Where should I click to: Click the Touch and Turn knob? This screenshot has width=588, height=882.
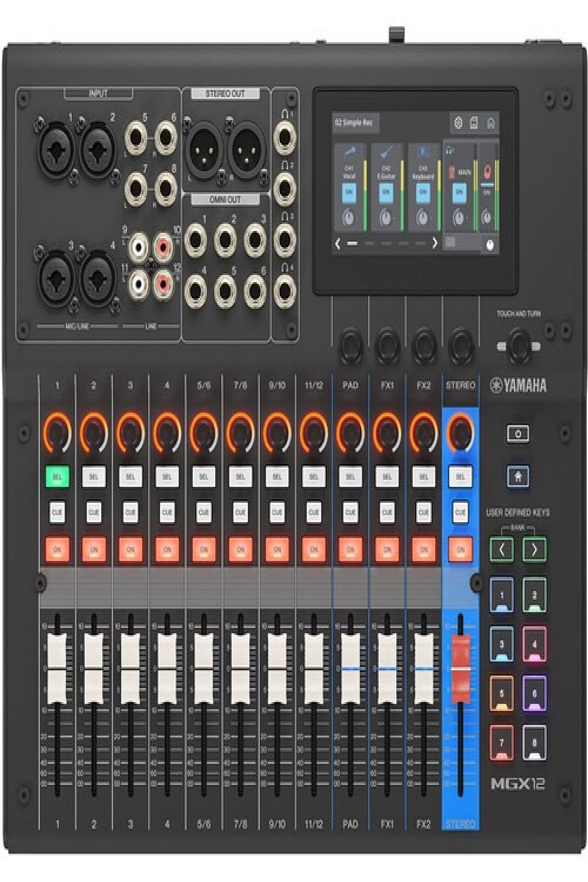[x=519, y=345]
